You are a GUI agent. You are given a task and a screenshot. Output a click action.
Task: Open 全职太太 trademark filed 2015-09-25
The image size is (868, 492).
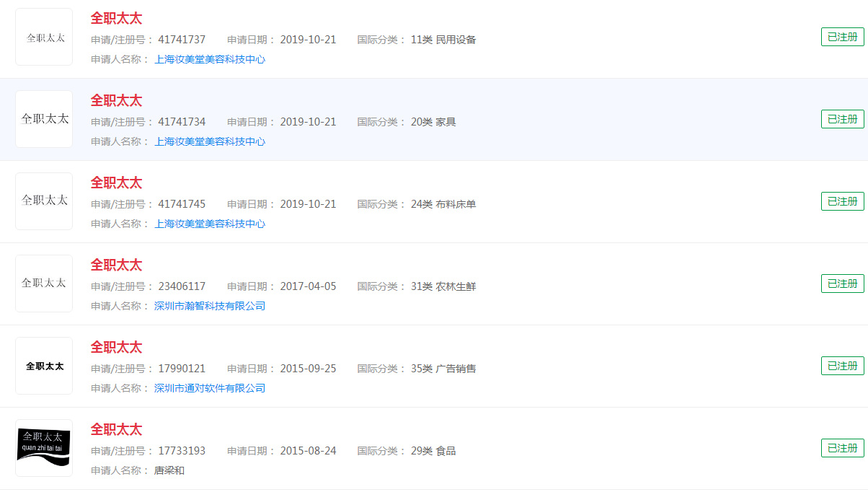(116, 347)
